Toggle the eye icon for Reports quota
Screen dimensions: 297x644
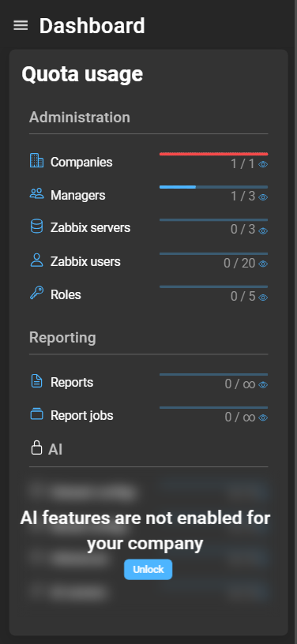[263, 385]
